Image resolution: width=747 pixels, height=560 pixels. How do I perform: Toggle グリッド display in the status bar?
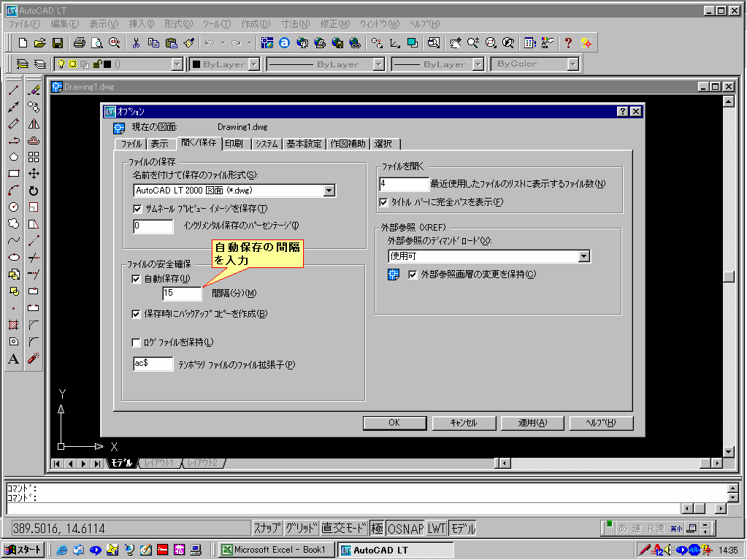coord(302,528)
